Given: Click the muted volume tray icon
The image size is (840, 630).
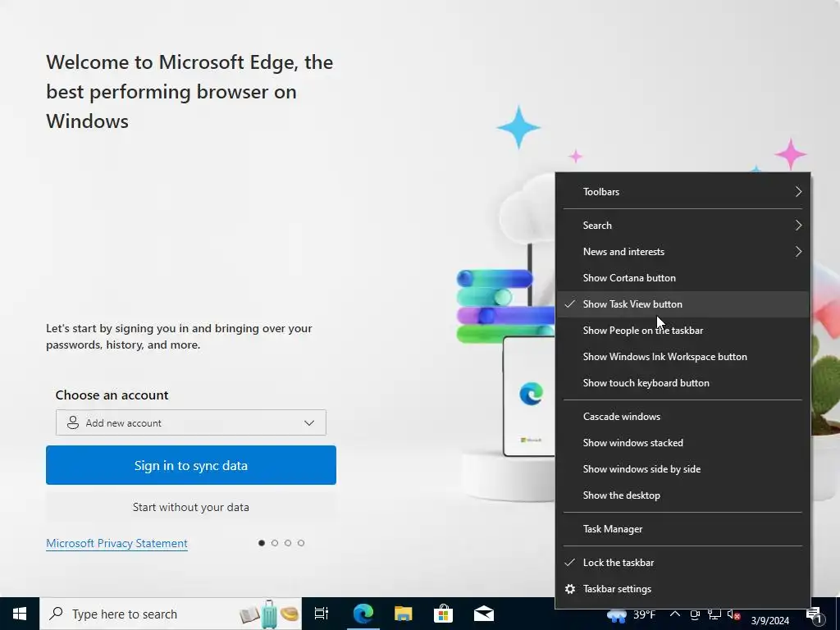Looking at the screenshot, I should [734, 614].
